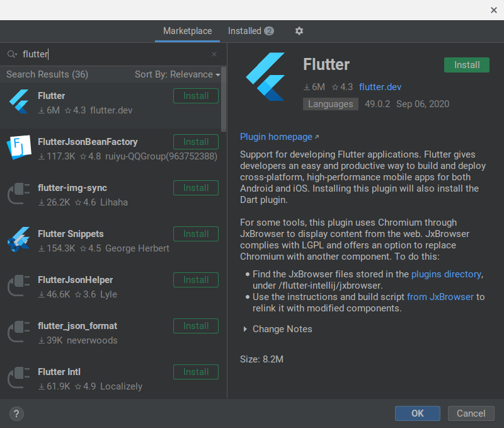
Task: Open the plugins directory link
Action: (x=446, y=274)
